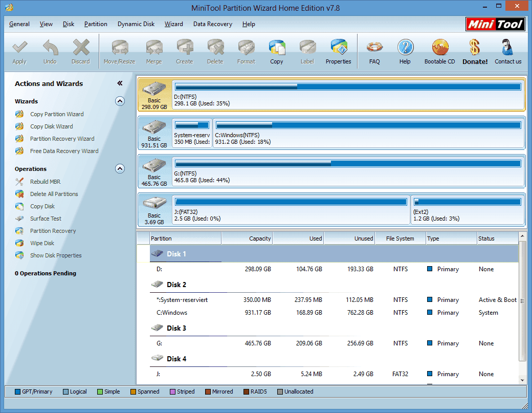Viewport: 532px width, 413px height.
Task: Click the Donate dollar icon
Action: click(475, 48)
